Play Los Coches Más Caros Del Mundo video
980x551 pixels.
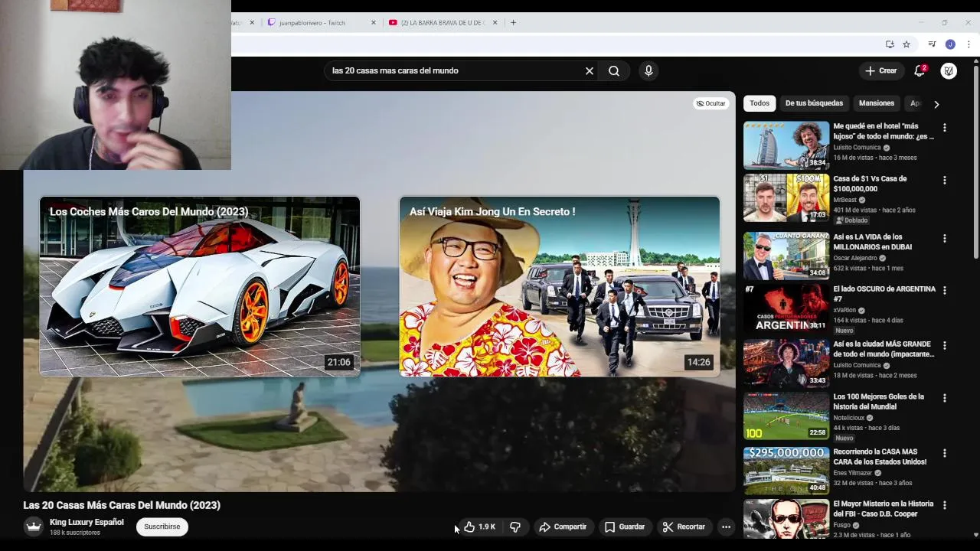pyautogui.click(x=200, y=286)
